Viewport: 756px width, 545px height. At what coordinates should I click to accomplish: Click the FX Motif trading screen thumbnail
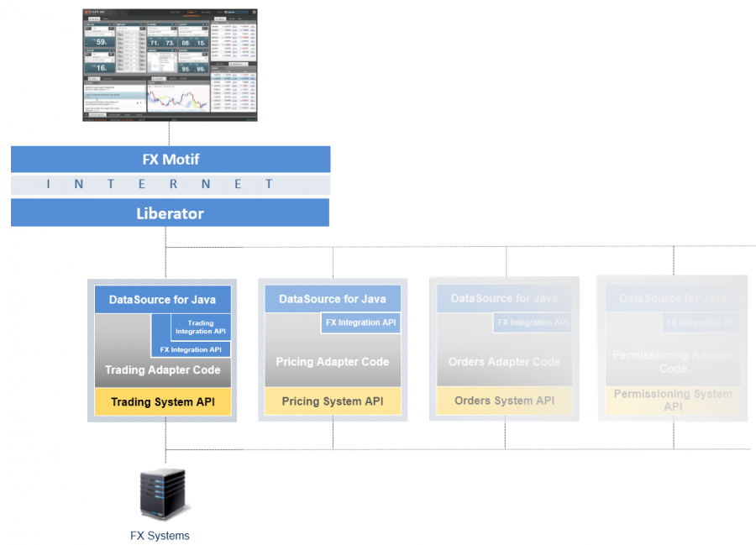[x=170, y=65]
